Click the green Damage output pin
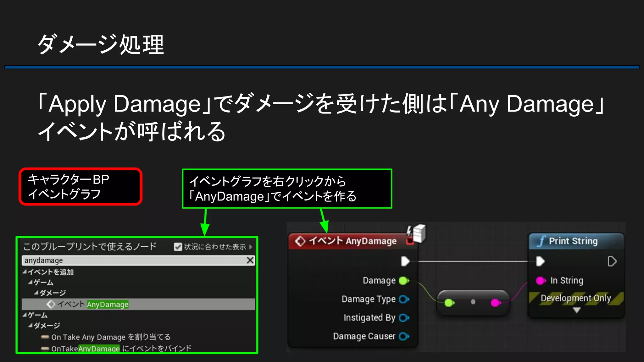The width and height of the screenshot is (644, 362). click(x=404, y=281)
